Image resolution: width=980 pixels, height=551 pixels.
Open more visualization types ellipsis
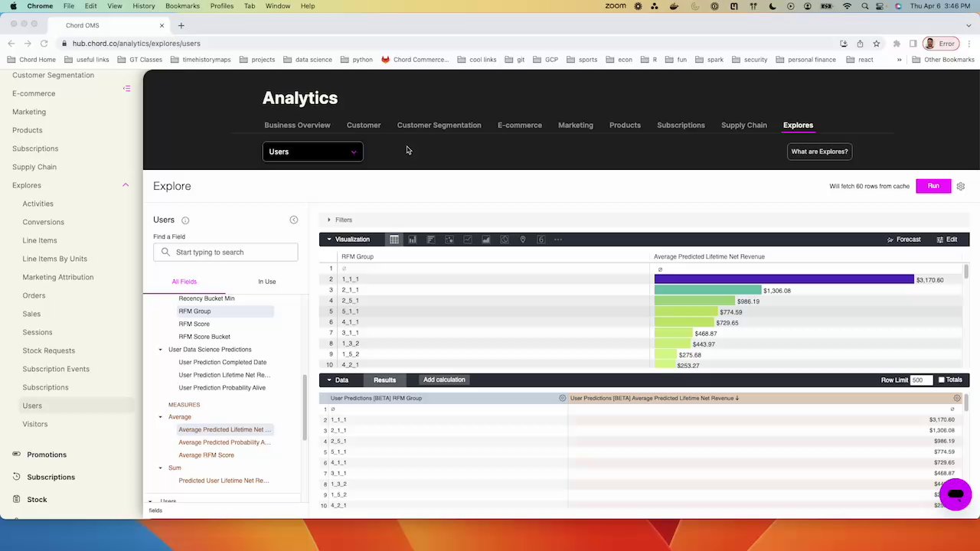tap(558, 240)
